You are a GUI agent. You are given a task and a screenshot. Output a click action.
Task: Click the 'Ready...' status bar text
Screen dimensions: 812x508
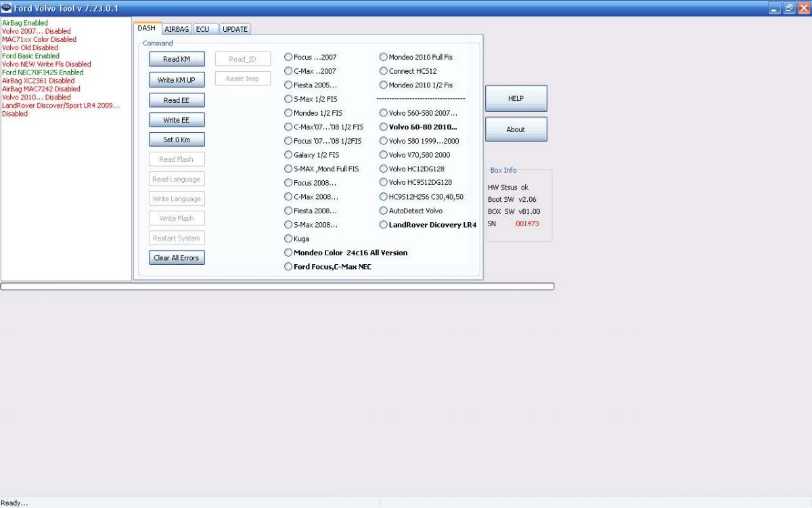tap(15, 503)
